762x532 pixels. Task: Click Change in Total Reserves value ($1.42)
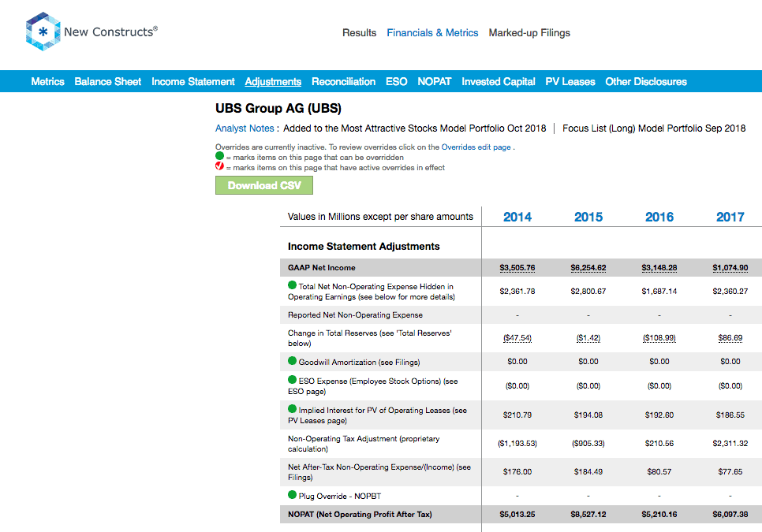click(588, 338)
